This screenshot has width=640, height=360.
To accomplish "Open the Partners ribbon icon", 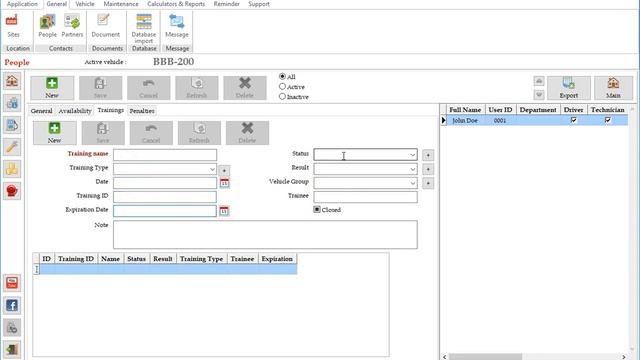I will [72, 26].
